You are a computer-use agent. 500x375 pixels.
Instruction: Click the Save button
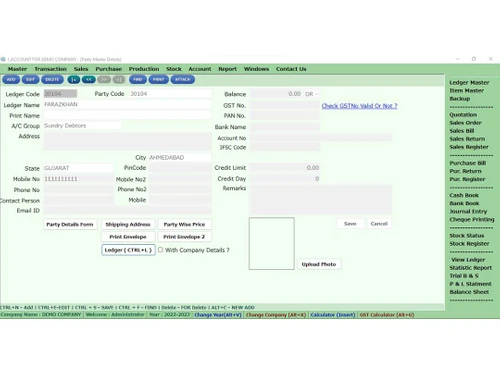coord(350,224)
